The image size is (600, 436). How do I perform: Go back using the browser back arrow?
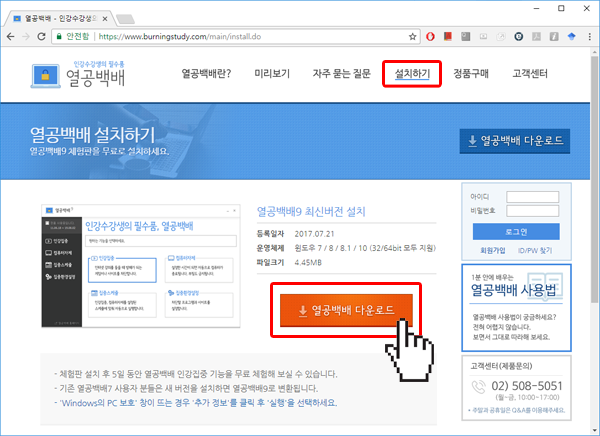point(10,36)
